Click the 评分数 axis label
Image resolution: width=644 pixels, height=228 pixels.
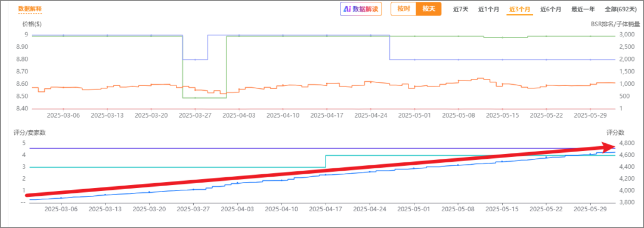(x=615, y=133)
